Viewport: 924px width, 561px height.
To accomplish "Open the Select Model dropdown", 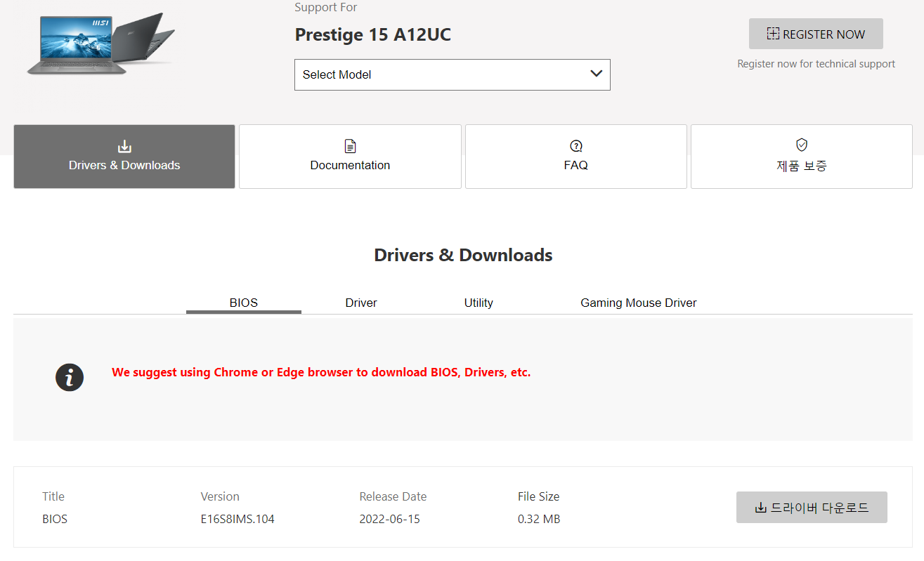I will point(452,74).
